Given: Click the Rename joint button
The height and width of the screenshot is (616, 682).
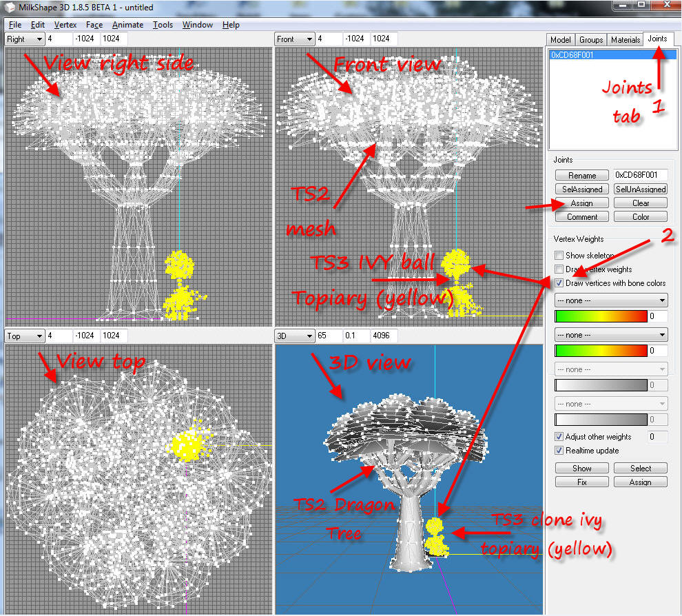Looking at the screenshot, I should pos(582,176).
